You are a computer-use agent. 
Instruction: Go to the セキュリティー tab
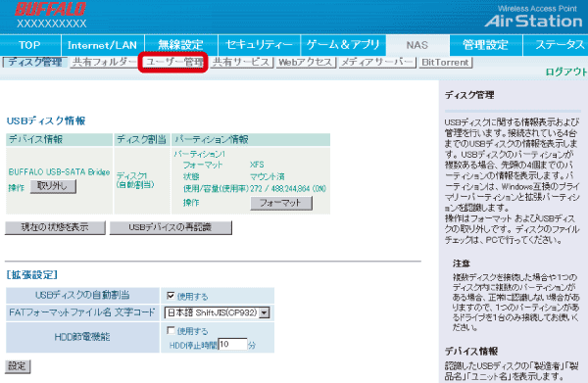pos(259,45)
